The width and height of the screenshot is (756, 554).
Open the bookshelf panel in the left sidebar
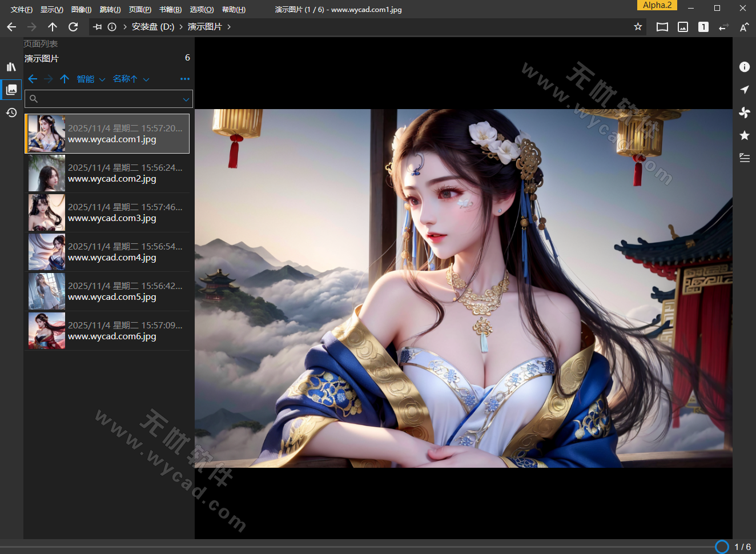pos(11,66)
